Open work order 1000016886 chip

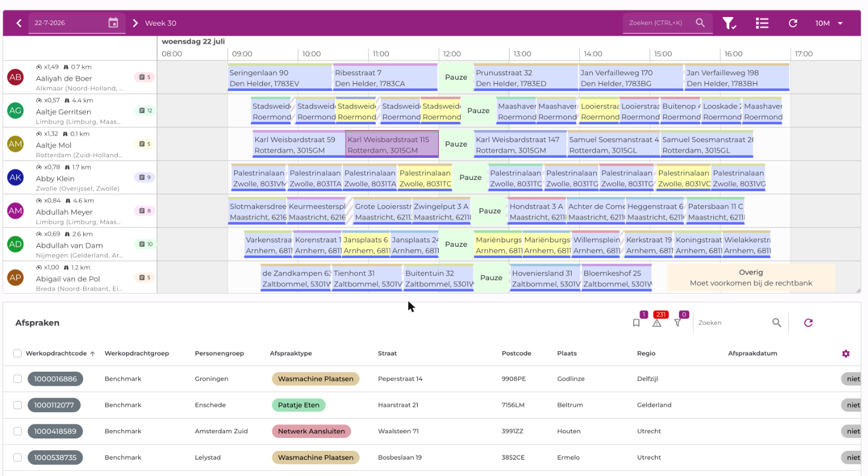pyautogui.click(x=55, y=379)
